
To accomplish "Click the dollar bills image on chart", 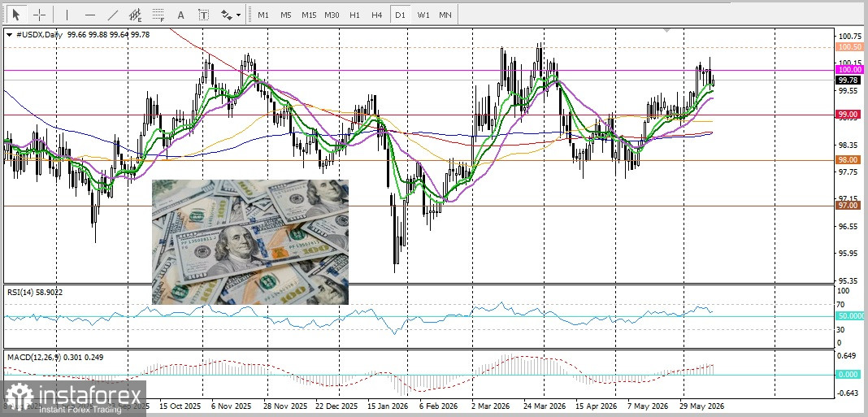I will [250, 242].
